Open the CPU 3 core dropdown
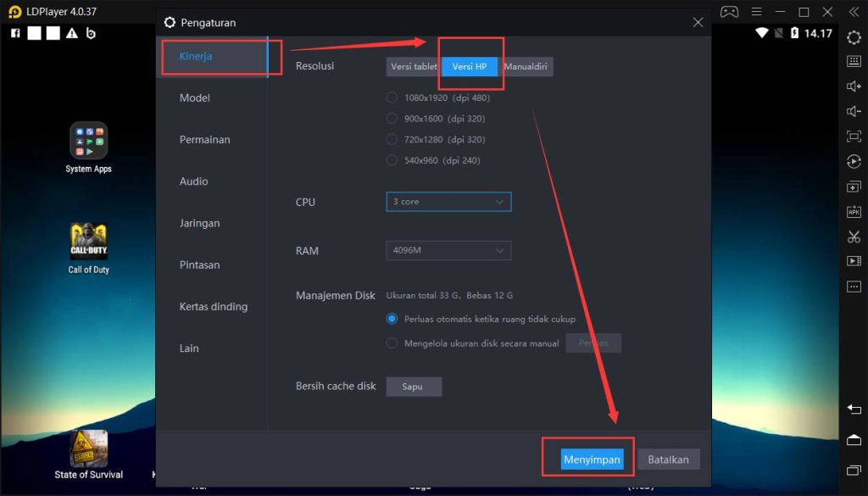 point(448,202)
